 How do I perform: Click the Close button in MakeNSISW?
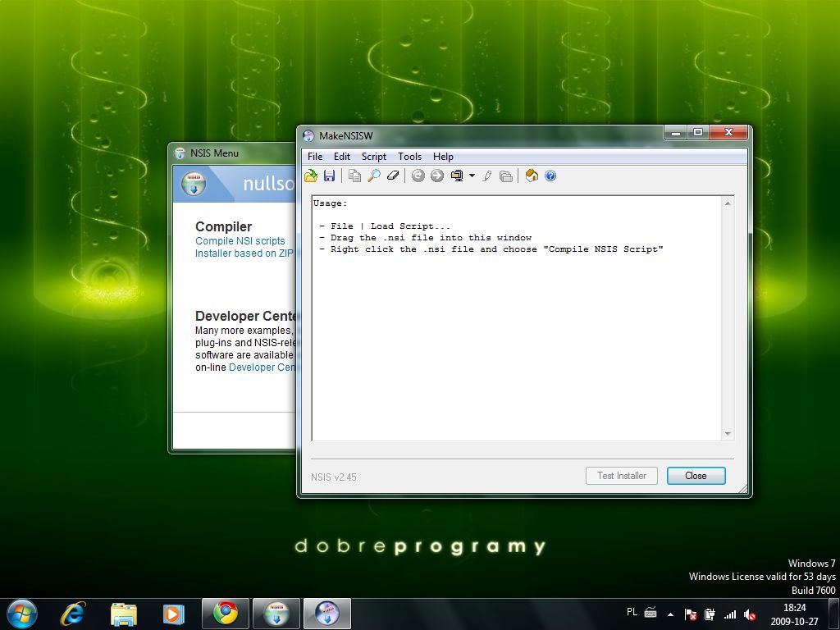coord(696,476)
